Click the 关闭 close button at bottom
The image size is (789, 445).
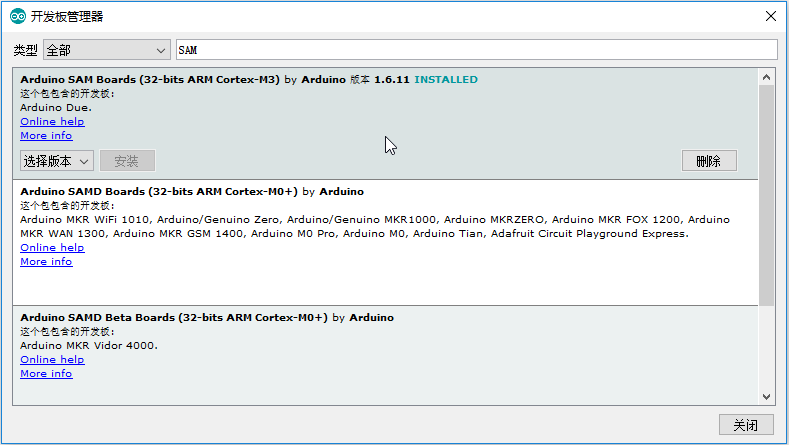click(746, 425)
